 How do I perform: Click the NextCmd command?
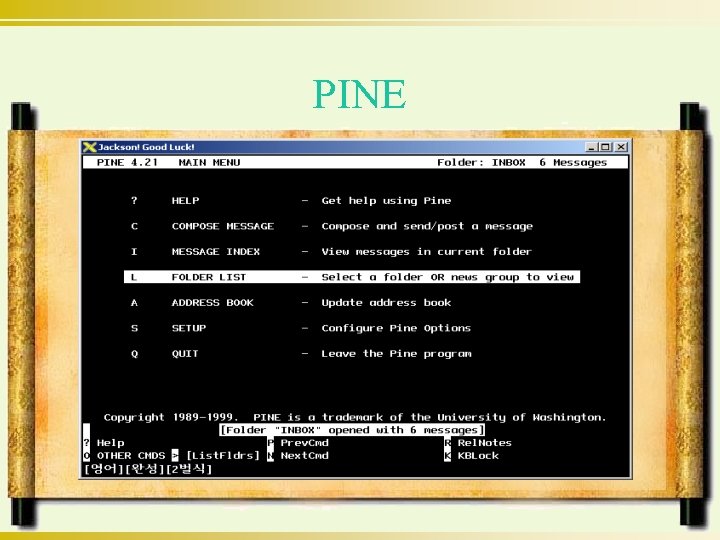(298, 456)
